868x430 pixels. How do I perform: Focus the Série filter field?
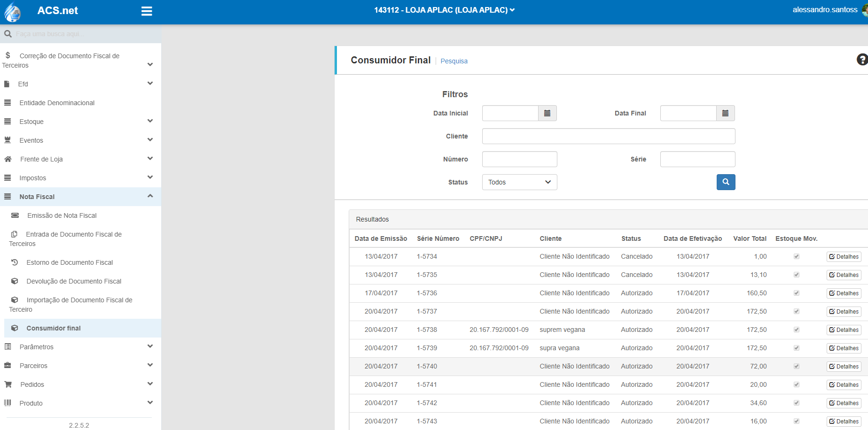(x=697, y=159)
